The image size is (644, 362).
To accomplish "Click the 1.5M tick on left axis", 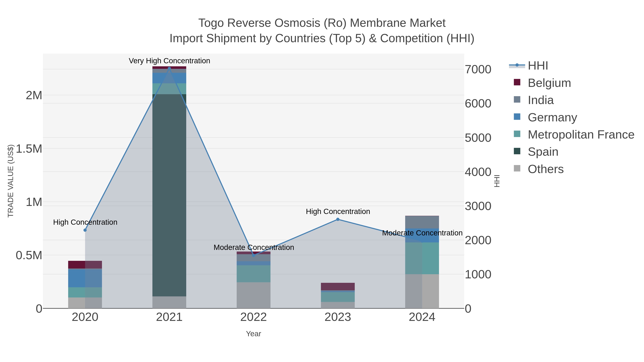I will [x=29, y=149].
